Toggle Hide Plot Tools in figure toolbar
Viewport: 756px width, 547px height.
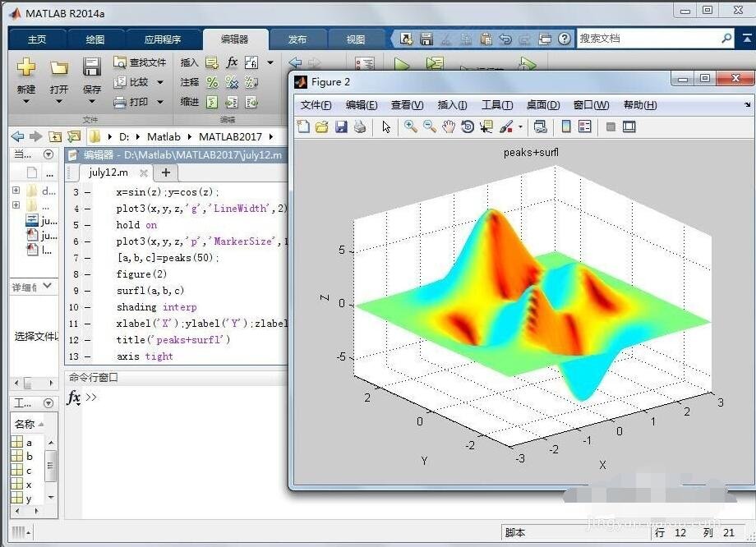click(x=611, y=126)
